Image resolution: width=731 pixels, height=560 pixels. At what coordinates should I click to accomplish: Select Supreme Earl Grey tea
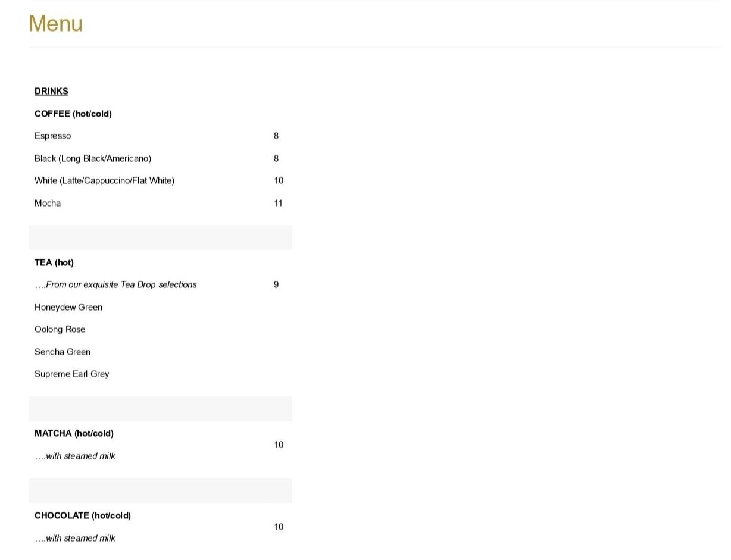point(72,374)
